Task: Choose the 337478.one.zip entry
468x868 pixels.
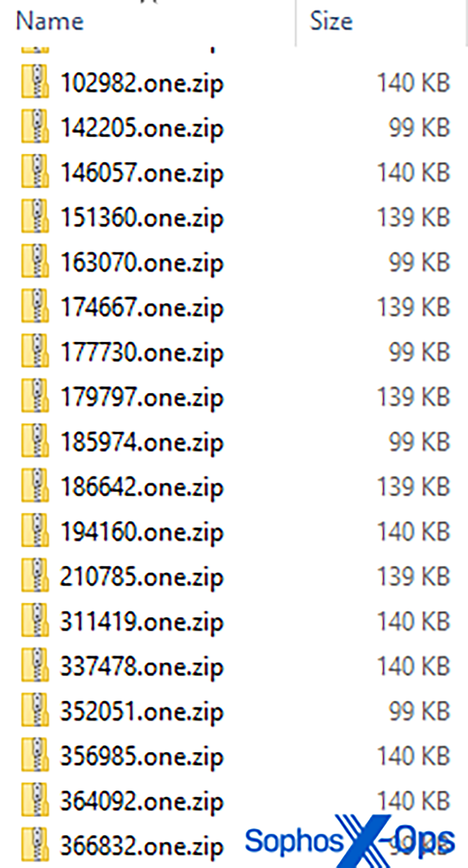Action: (x=142, y=667)
